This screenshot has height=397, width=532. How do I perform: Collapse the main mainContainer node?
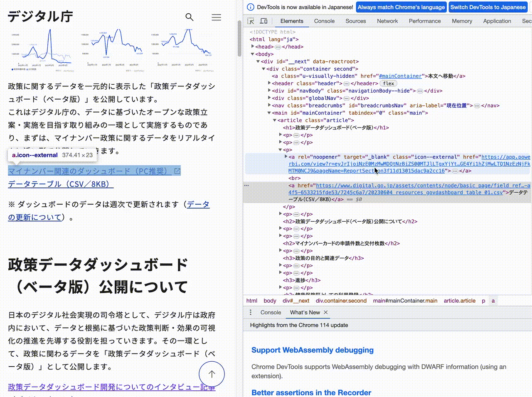pyautogui.click(x=269, y=113)
